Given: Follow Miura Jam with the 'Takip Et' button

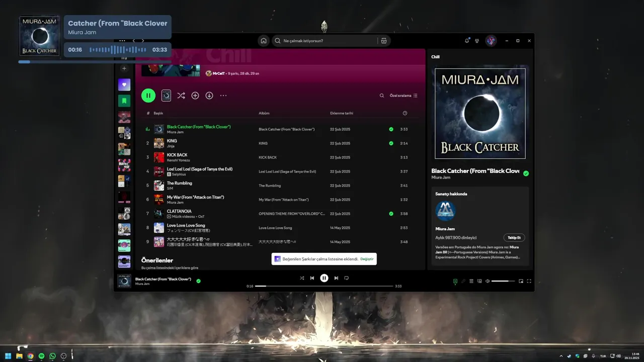Looking at the screenshot, I should click(x=514, y=237).
